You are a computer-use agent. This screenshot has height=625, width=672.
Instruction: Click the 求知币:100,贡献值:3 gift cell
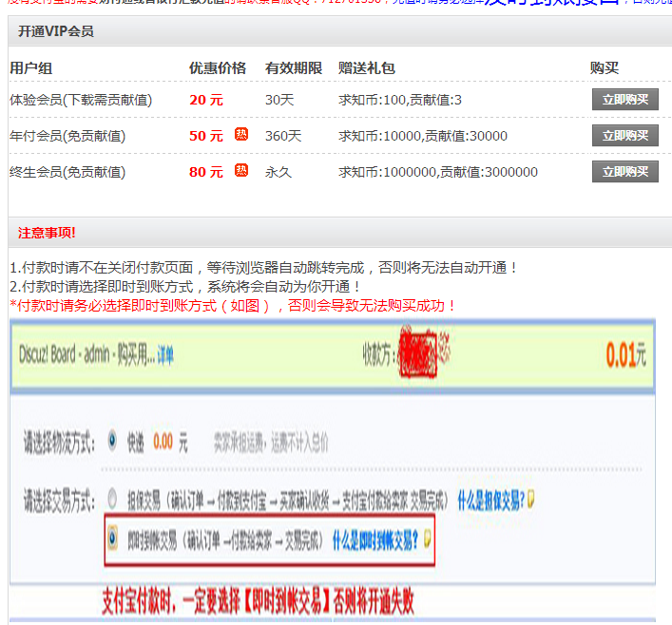pos(400,100)
